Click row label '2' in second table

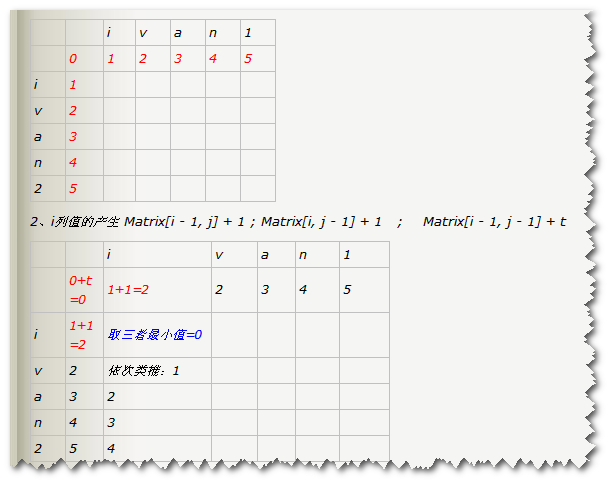pos(38,448)
